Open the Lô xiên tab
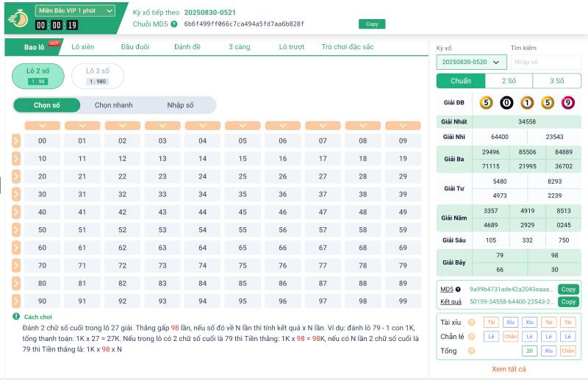This screenshot has height=380, width=588. tap(82, 47)
